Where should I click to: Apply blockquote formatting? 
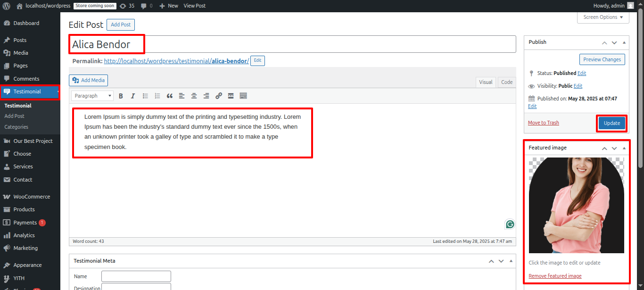coord(170,96)
